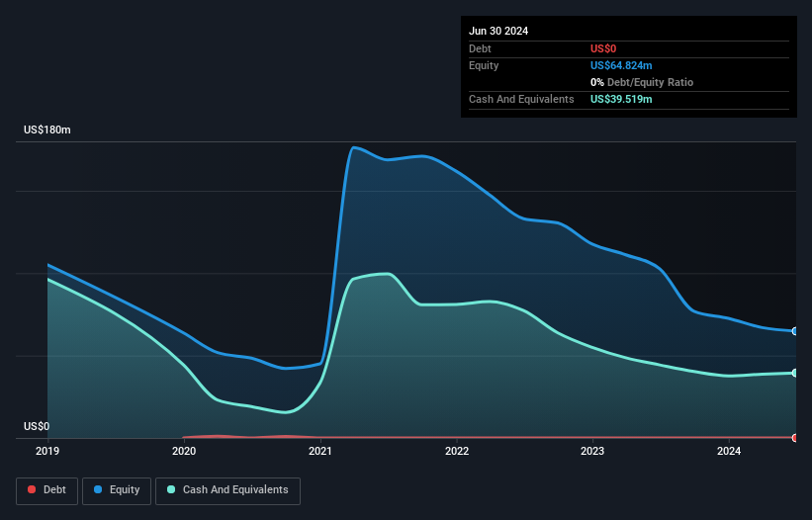Click the teal Cash legend dot
Image resolution: width=812 pixels, height=520 pixels.
pyautogui.click(x=171, y=489)
